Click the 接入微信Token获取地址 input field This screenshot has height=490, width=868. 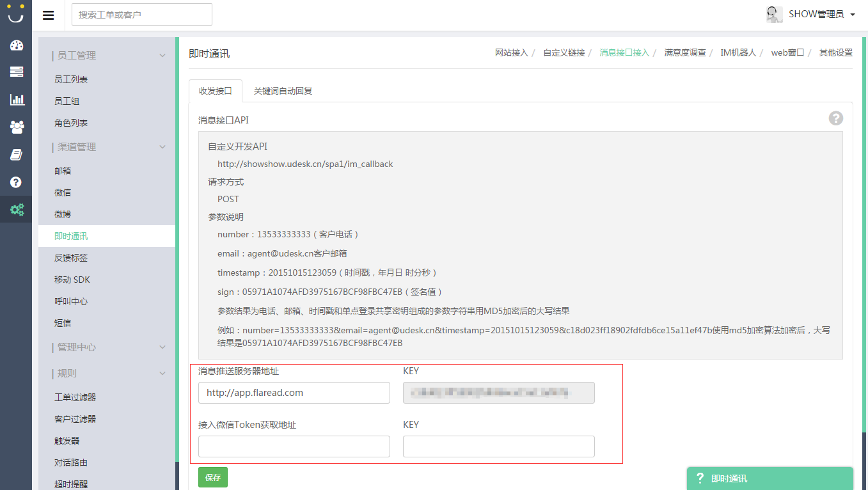294,447
